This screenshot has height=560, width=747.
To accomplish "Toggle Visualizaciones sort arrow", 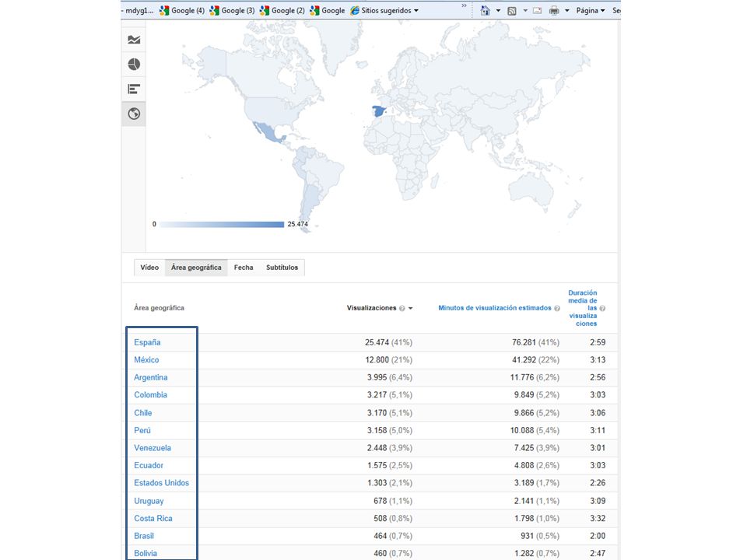I will (411, 309).
